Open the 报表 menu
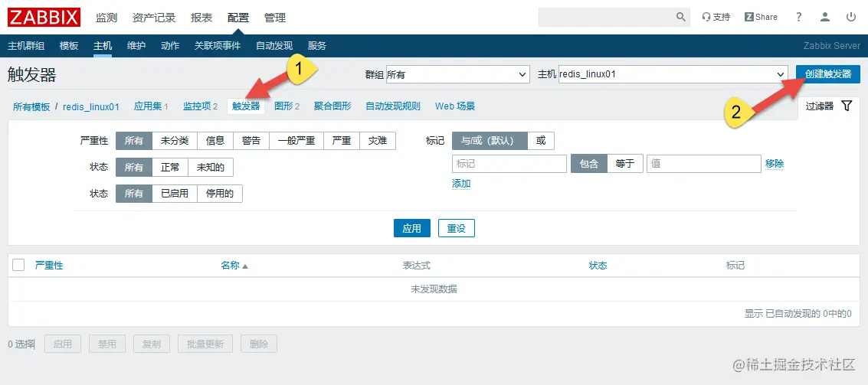Screen dimensions: 868x385 pos(201,17)
